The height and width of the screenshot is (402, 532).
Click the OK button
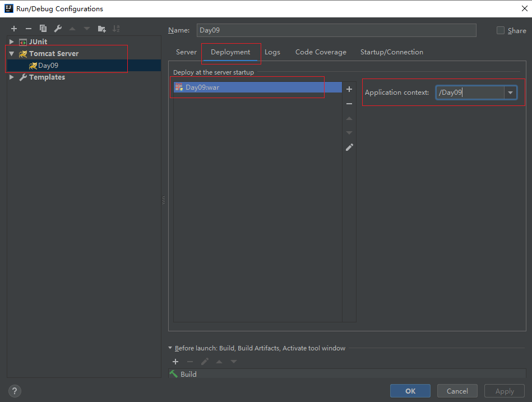click(410, 391)
